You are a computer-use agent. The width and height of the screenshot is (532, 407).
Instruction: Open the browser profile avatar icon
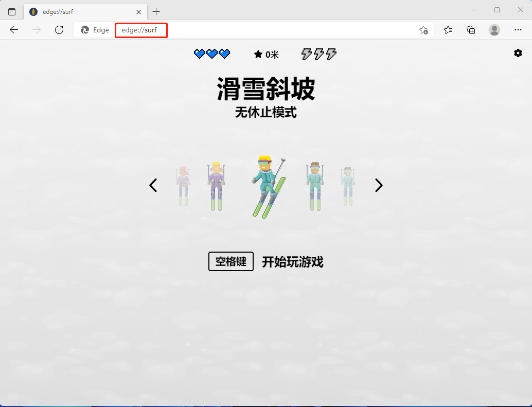coord(494,30)
